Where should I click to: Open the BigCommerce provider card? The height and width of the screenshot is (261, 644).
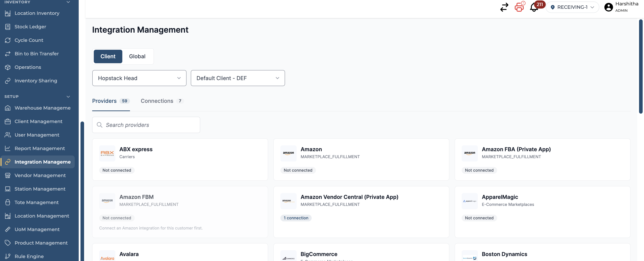tap(361, 252)
